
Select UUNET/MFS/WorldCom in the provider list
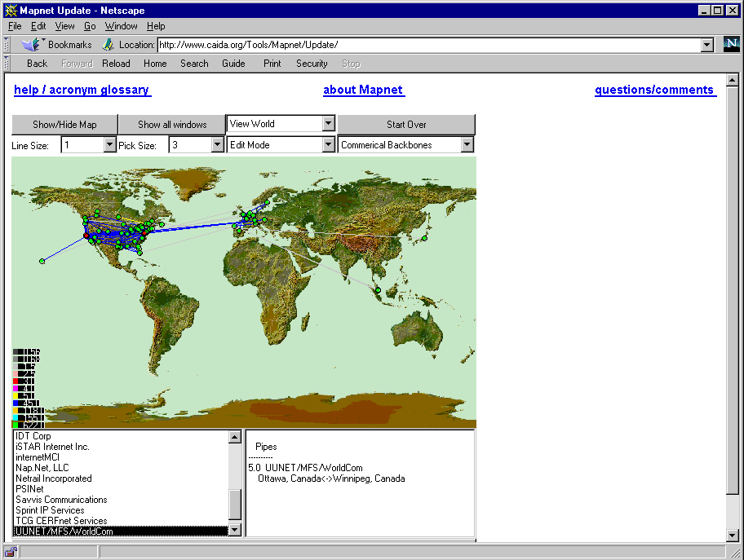pyautogui.click(x=121, y=531)
